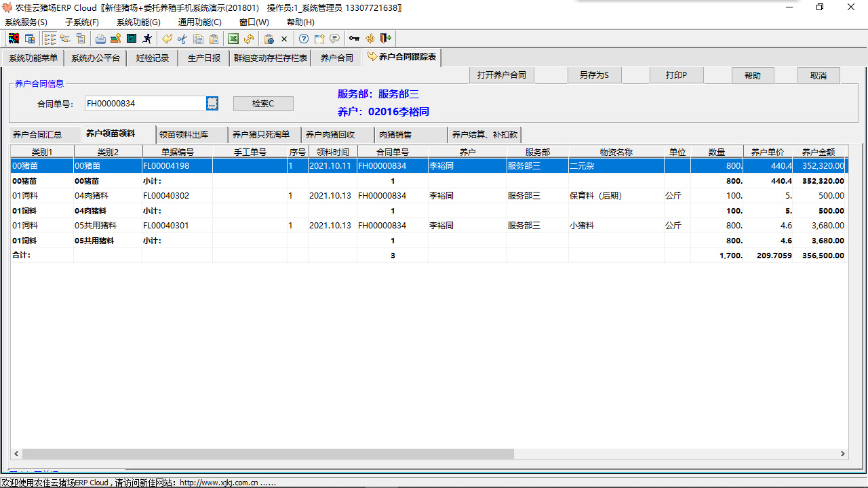Refresh data with the swap arrows icon
Image resolution: width=868 pixels, height=488 pixels.
(248, 39)
